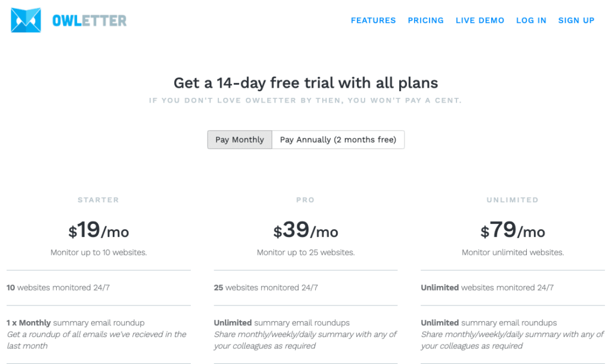
Task: Click the $39/mo Pro price
Action: 305,230
